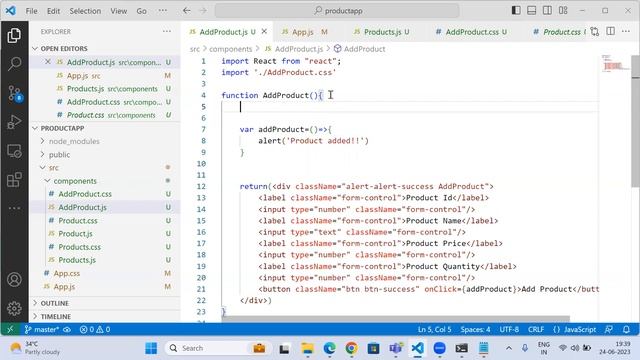Go forward in editor navigation
640x360 pixels.
[x=203, y=11]
